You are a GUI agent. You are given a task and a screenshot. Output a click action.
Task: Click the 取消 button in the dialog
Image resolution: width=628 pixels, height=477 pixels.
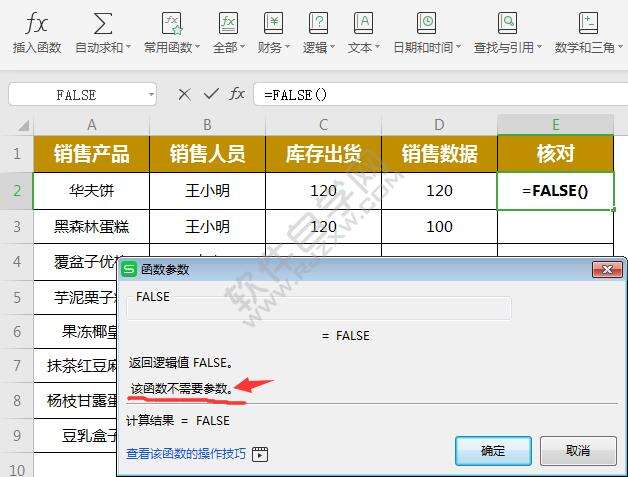click(578, 451)
